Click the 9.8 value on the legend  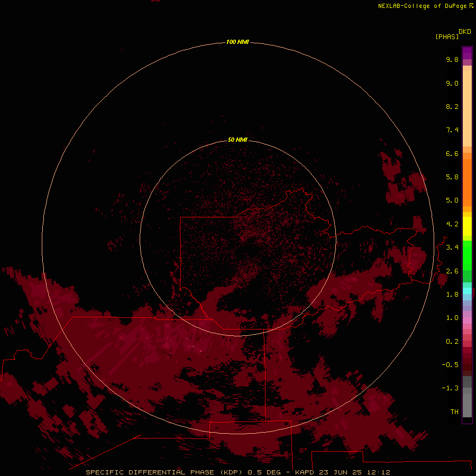coord(452,59)
